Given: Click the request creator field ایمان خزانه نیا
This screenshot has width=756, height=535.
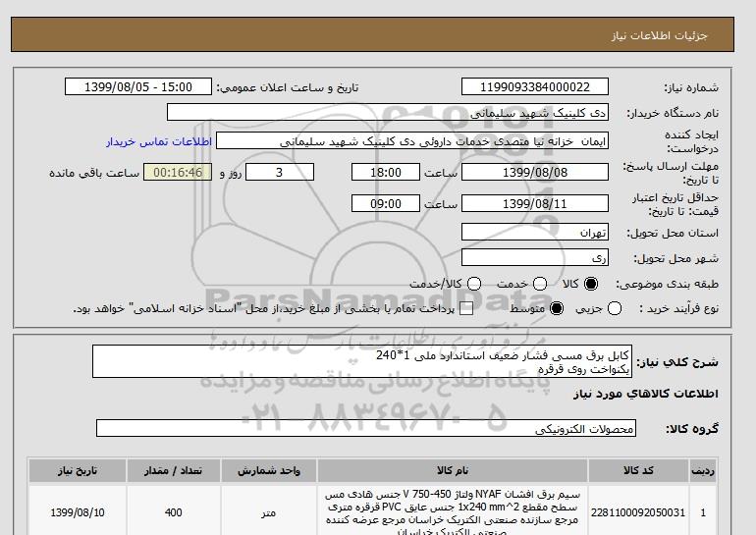Looking at the screenshot, I should tap(412, 141).
